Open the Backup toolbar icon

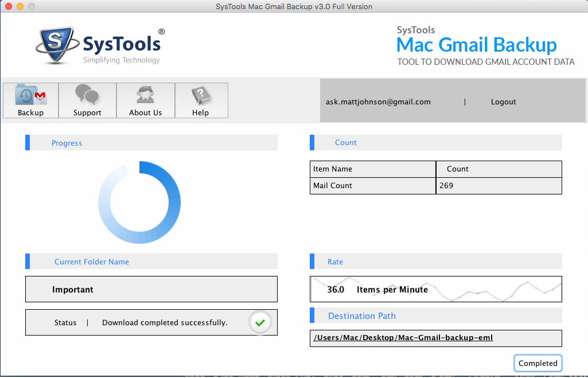click(31, 100)
